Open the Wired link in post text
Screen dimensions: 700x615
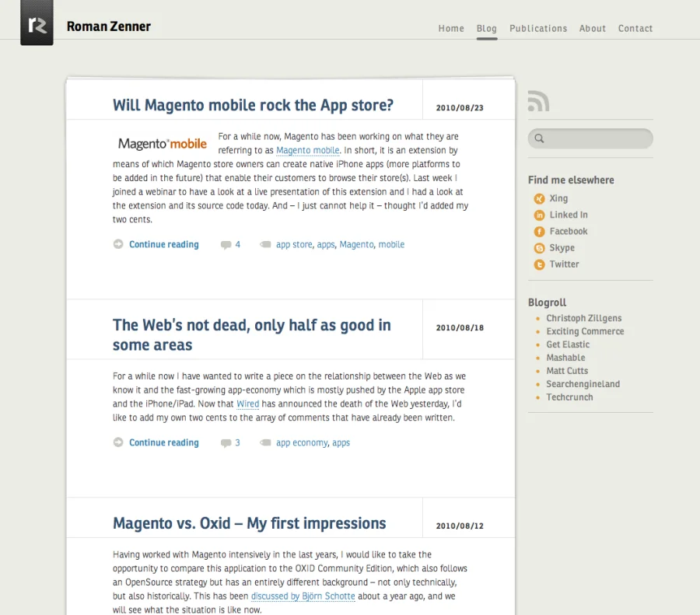pos(247,404)
